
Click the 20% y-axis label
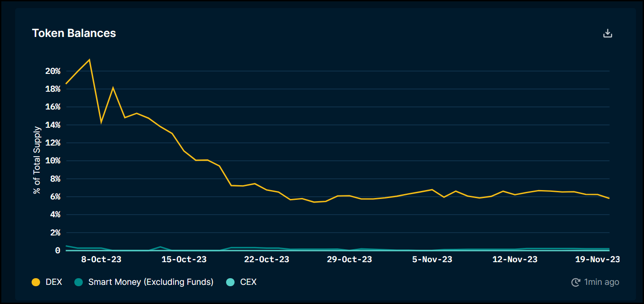tap(53, 71)
